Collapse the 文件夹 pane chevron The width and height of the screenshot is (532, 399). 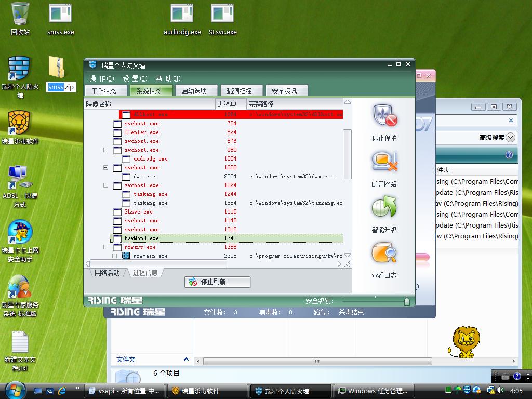(186, 359)
